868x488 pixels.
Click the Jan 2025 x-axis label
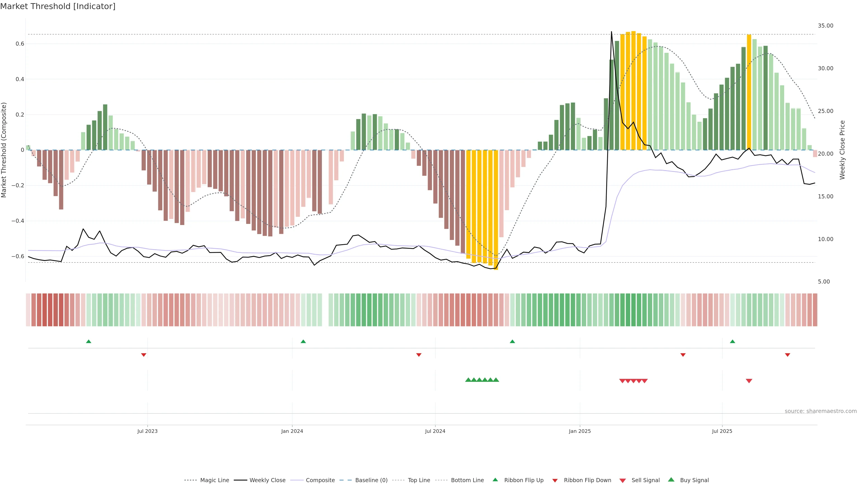pos(580,431)
